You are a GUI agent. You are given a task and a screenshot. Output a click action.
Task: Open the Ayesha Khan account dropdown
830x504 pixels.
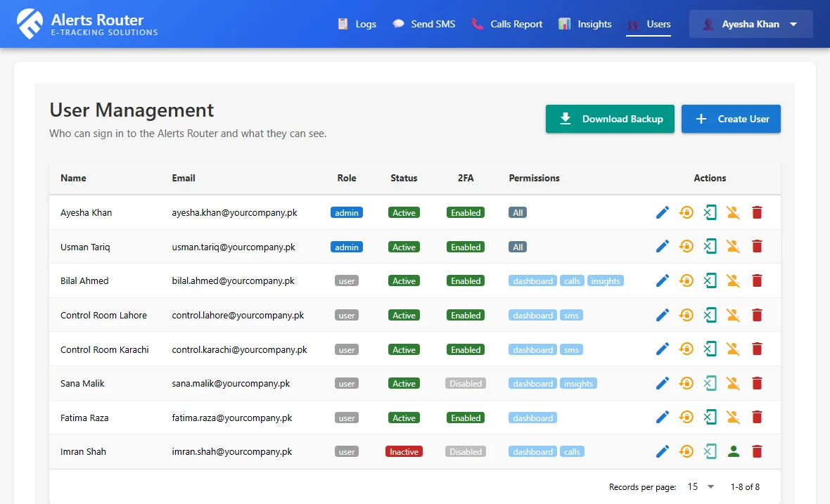click(x=751, y=25)
